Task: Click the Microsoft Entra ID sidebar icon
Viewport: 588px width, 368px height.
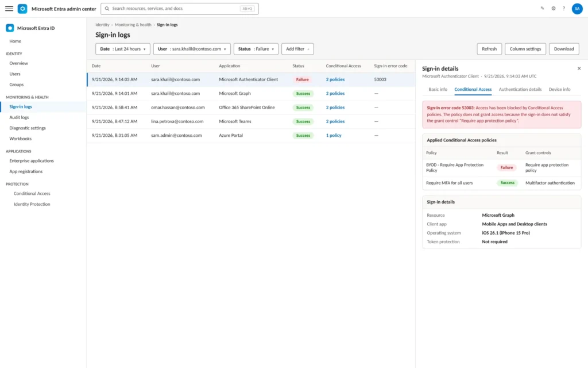Action: pyautogui.click(x=10, y=28)
